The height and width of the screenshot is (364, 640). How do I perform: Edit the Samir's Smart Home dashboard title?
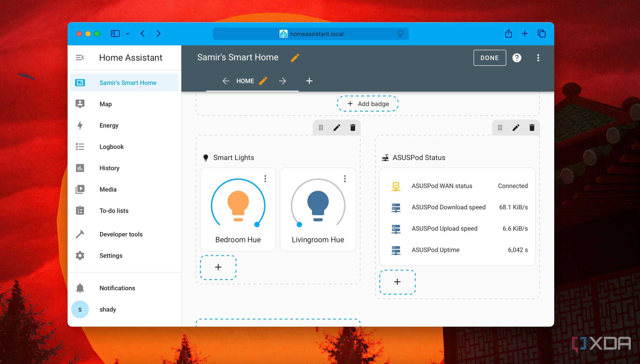pyautogui.click(x=295, y=57)
